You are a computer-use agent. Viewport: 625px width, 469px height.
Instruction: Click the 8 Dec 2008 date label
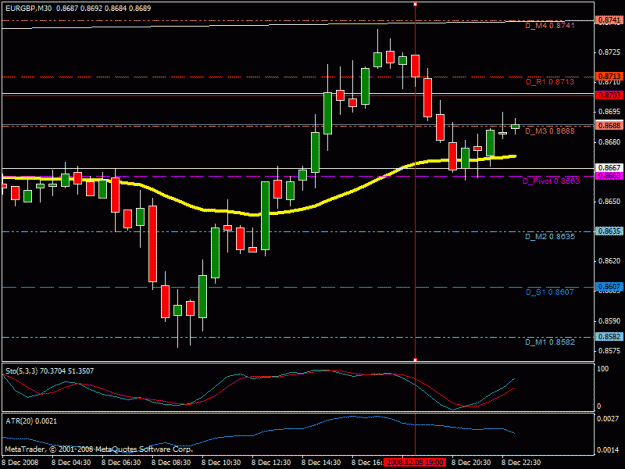coord(20,463)
